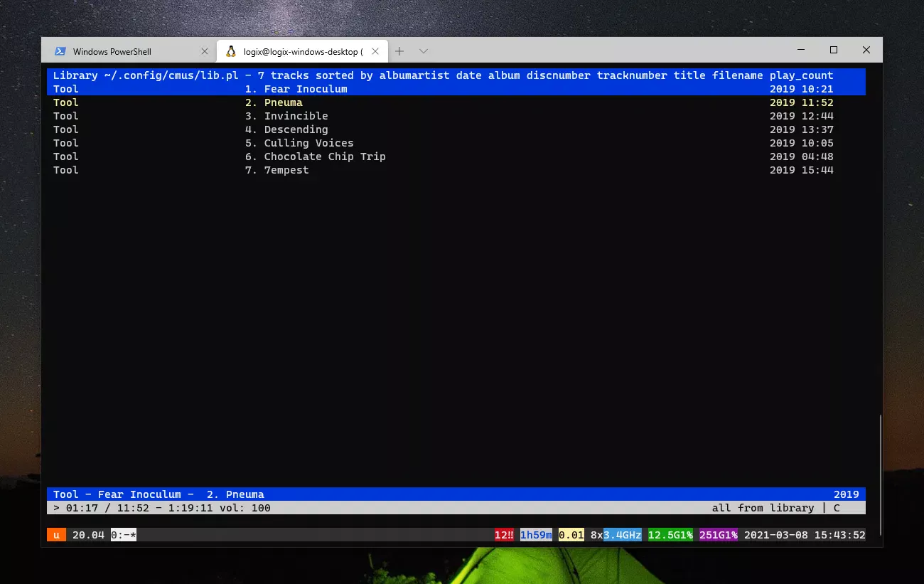This screenshot has height=584, width=924.
Task: Click the 0:-* window indicator
Action: 124,535
